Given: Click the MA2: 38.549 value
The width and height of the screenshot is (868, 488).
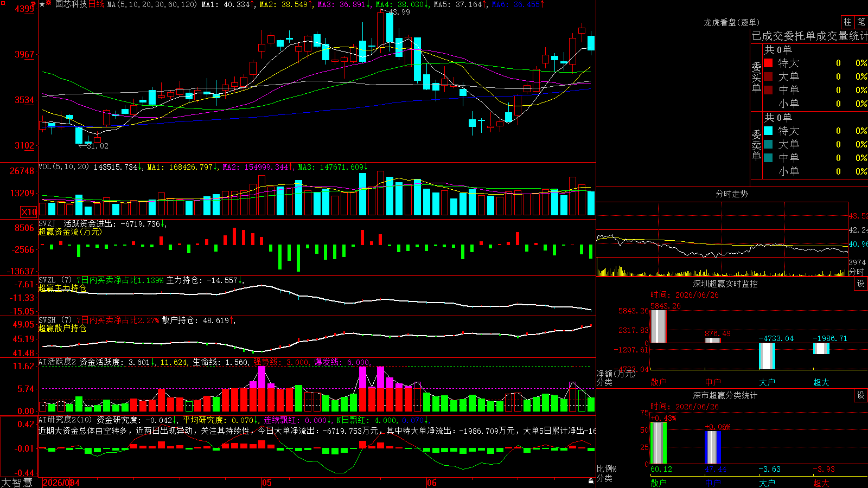Looking at the screenshot, I should tap(286, 4).
